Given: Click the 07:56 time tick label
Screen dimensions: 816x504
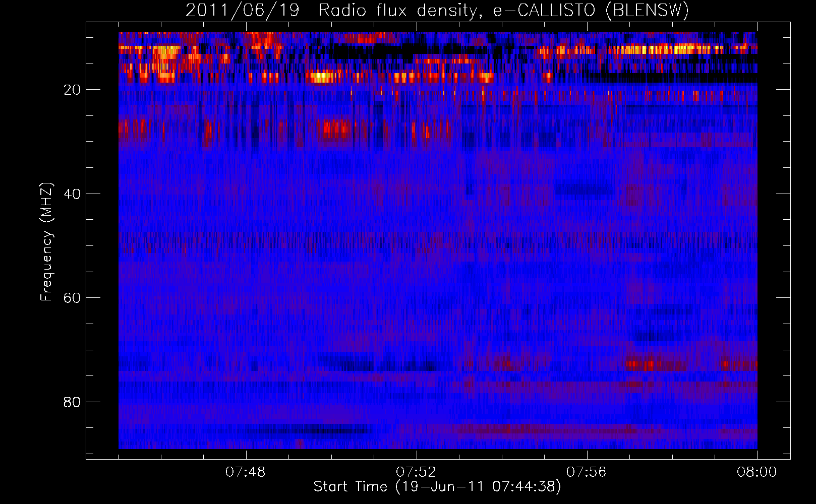Looking at the screenshot, I should 587,472.
